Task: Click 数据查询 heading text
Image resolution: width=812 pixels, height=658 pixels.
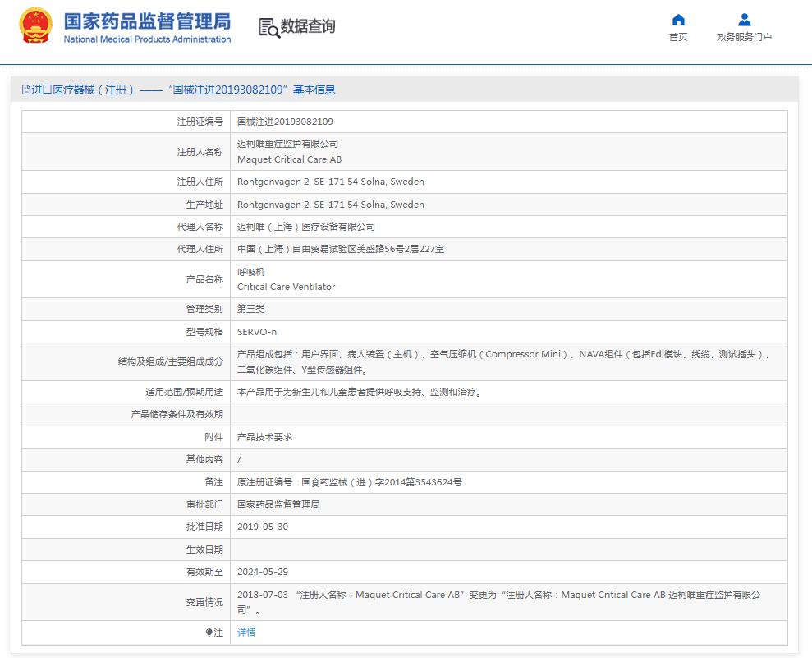Action: click(308, 26)
